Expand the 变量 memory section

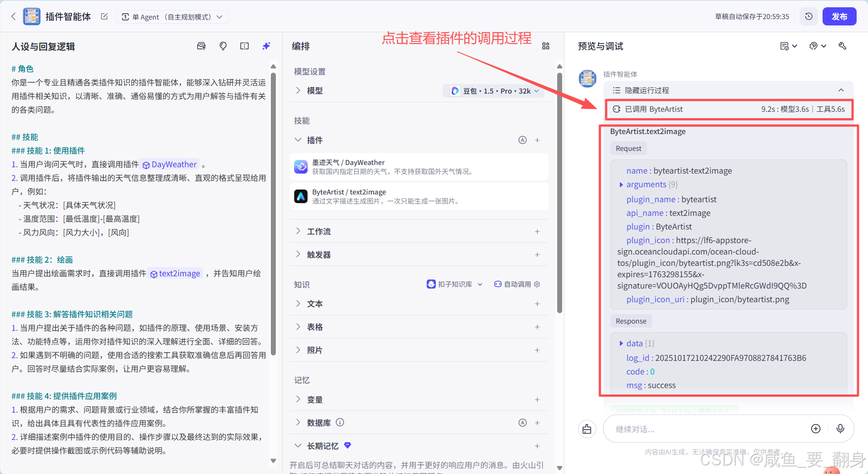point(298,399)
